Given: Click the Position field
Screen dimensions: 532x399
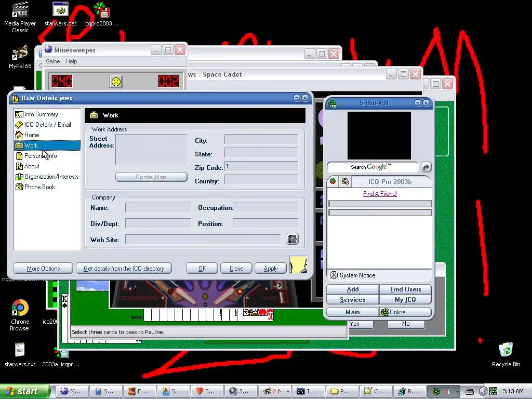Looking at the screenshot, I should tap(265, 223).
